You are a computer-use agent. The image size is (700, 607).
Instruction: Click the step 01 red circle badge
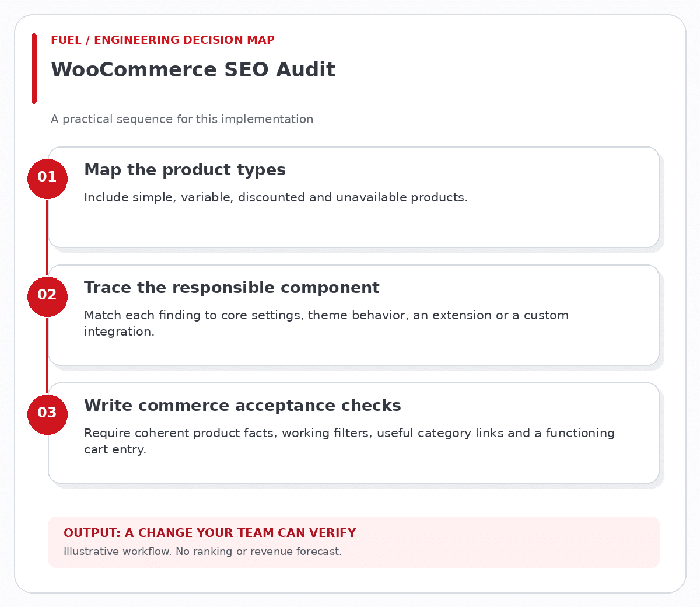click(x=47, y=179)
